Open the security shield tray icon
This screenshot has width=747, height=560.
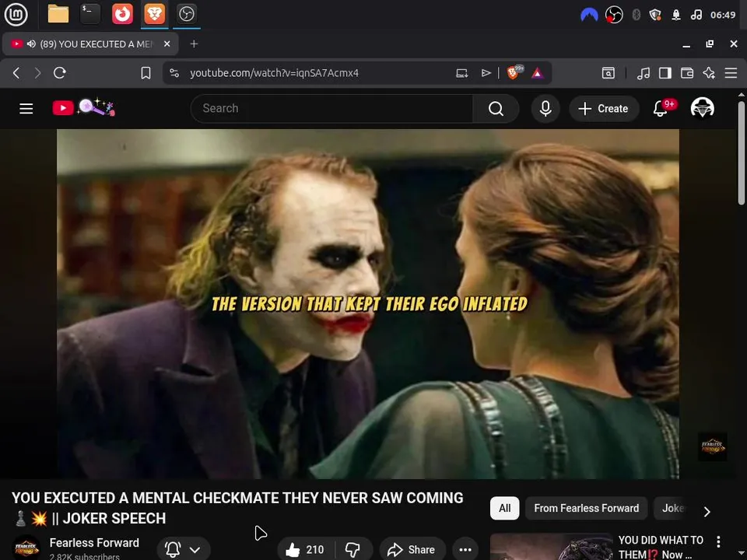tap(655, 16)
